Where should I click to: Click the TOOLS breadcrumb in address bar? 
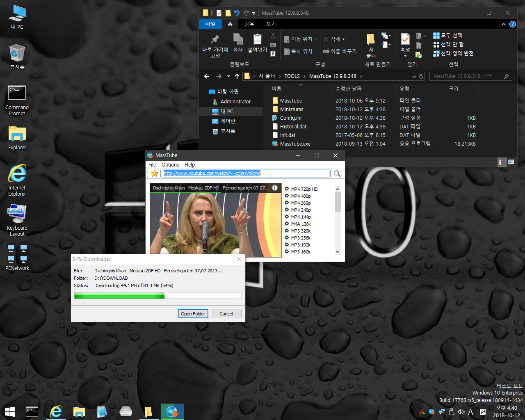pos(292,76)
